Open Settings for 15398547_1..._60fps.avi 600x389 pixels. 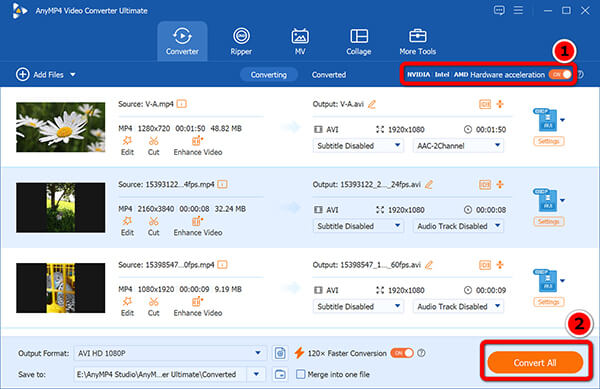[548, 302]
